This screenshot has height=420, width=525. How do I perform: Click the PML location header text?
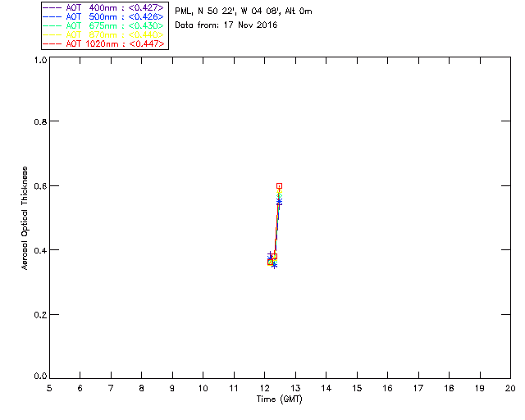click(244, 11)
